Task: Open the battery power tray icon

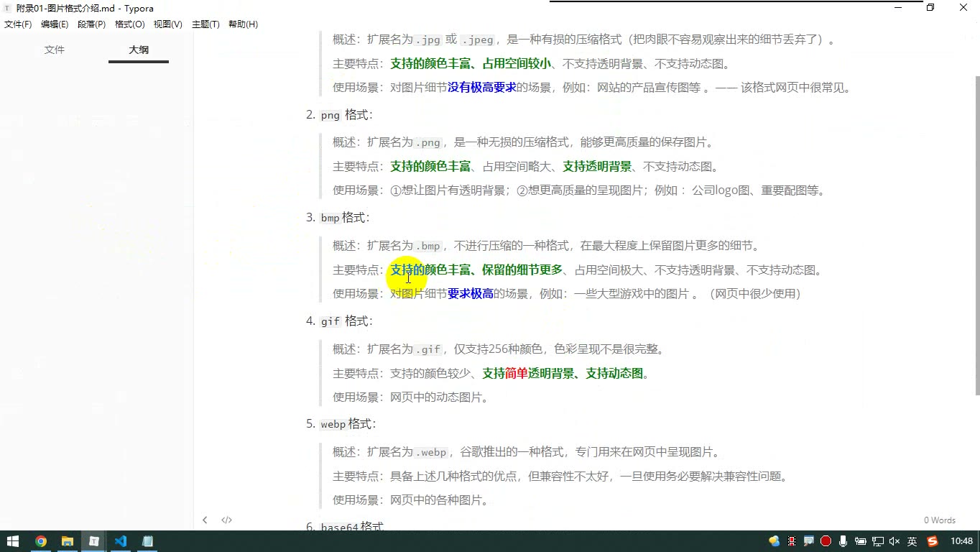Action: click(x=860, y=541)
